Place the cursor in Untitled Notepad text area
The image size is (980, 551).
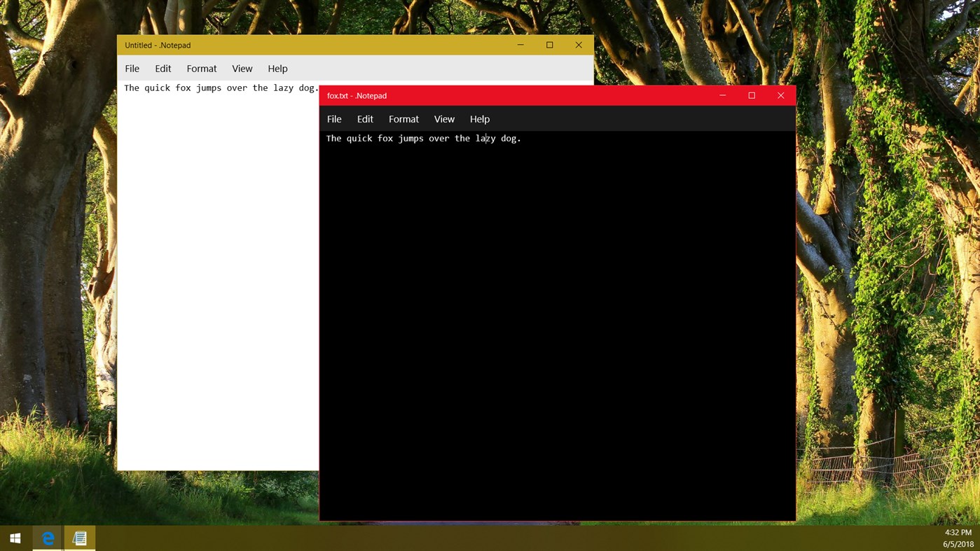(x=210, y=280)
